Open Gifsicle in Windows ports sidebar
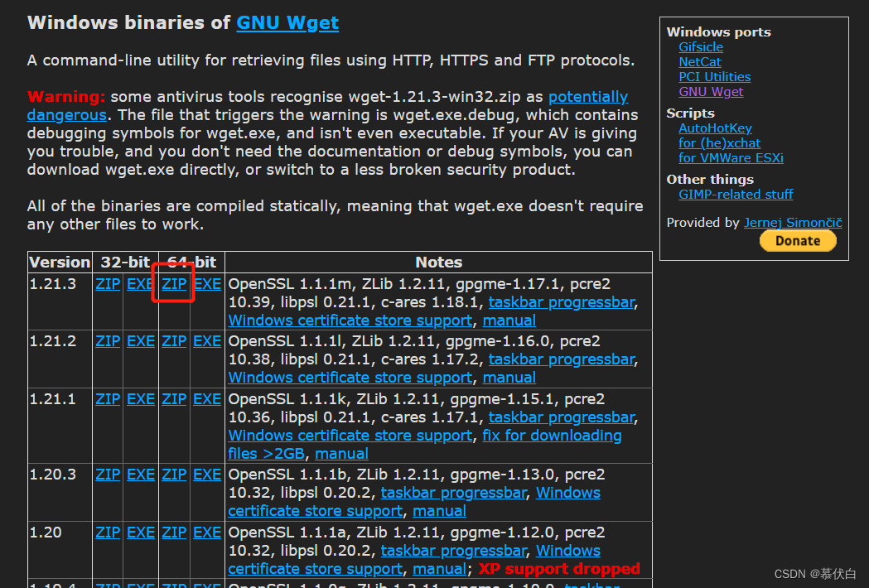This screenshot has height=588, width=869. pyautogui.click(x=701, y=47)
